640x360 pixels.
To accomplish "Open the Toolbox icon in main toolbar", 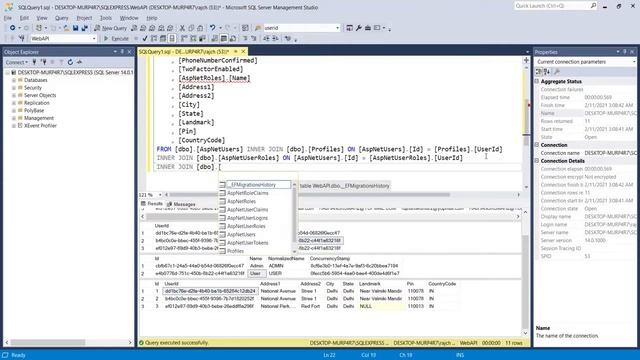I will point(368,28).
